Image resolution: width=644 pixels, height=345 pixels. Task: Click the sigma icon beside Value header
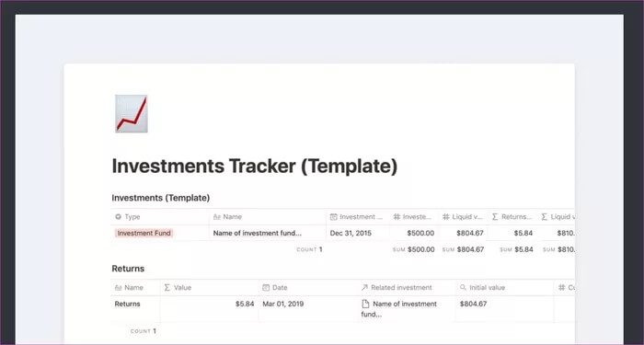(x=167, y=287)
